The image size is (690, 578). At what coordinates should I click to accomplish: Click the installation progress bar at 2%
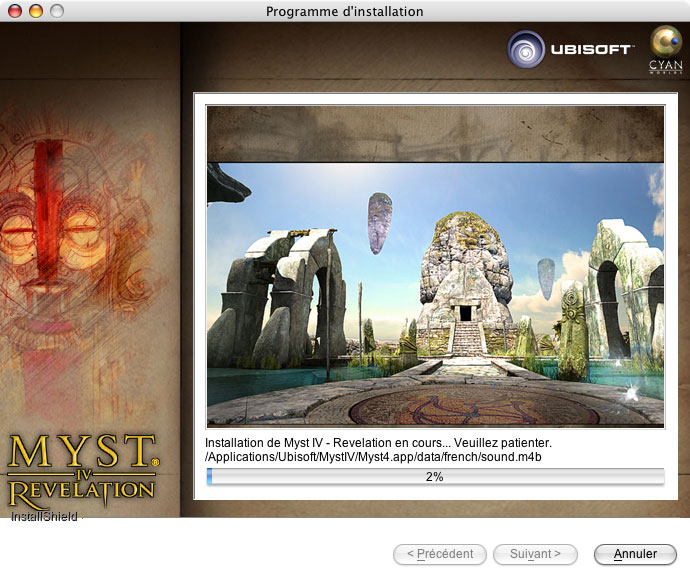pyautogui.click(x=435, y=477)
